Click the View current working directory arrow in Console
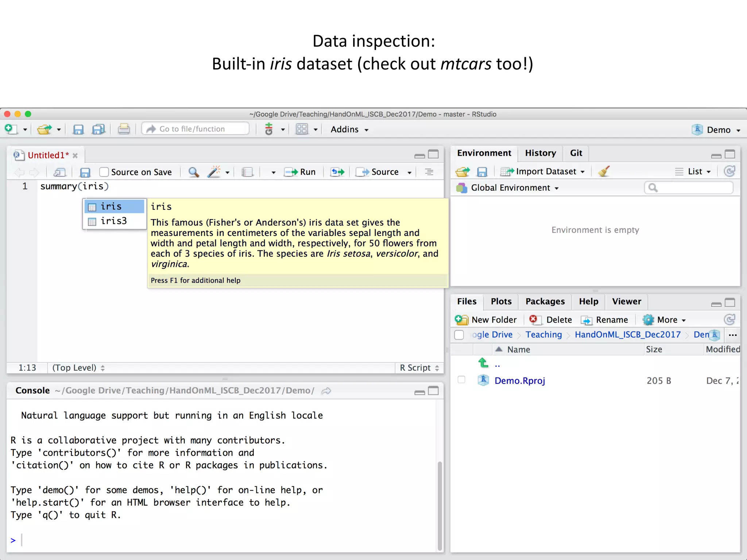 (326, 391)
